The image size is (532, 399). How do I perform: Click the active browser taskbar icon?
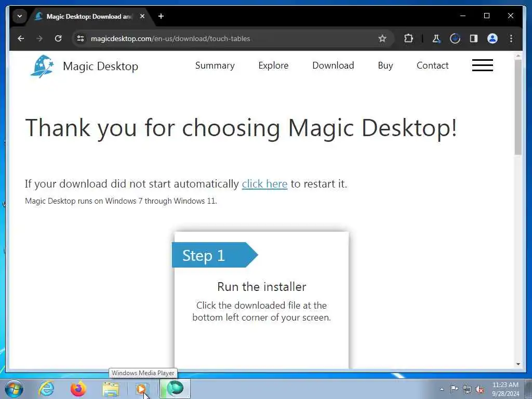click(x=175, y=389)
